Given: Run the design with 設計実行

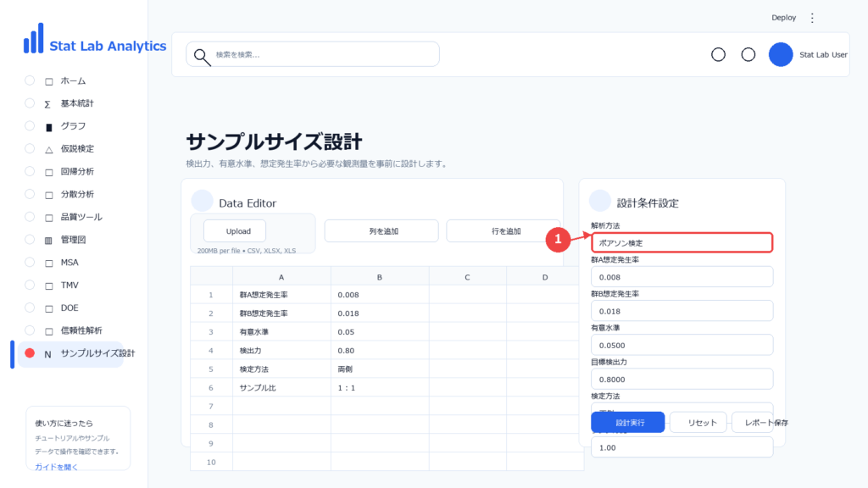Looking at the screenshot, I should tap(628, 422).
